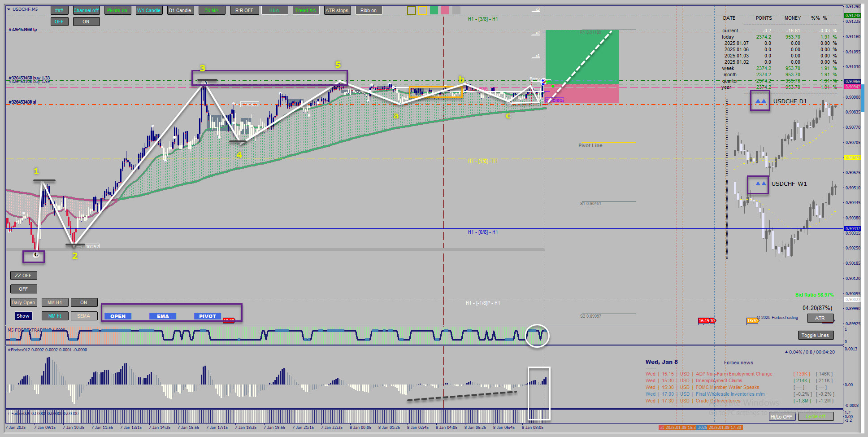This screenshot has height=437, width=868.
Task: Click the Pivot Line label
Action: point(590,145)
